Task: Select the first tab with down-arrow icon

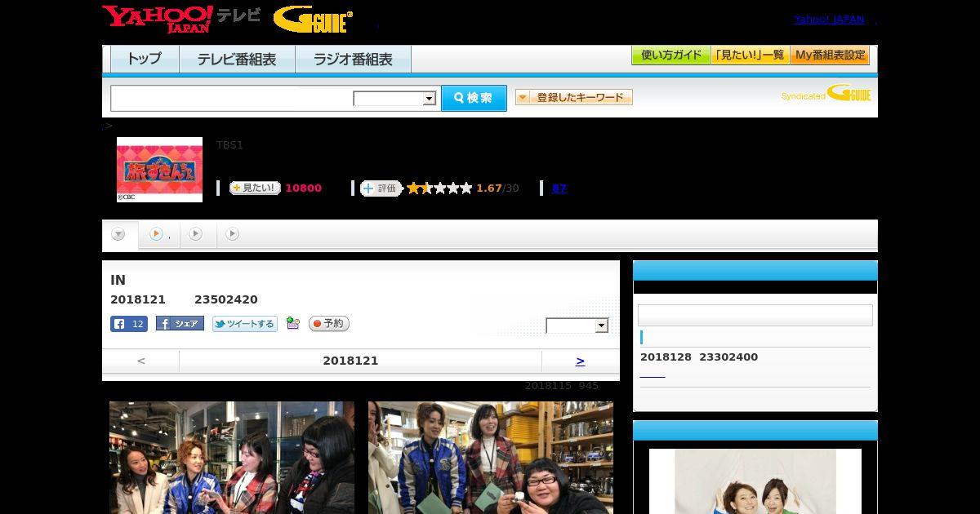Action: [x=119, y=234]
